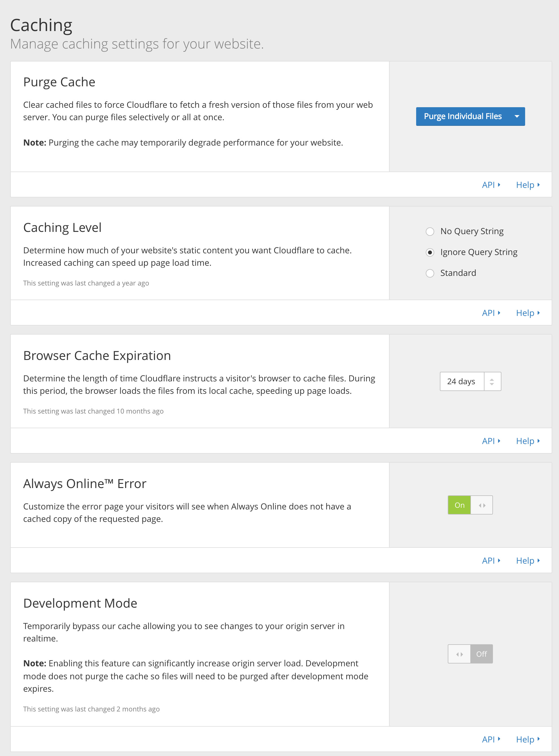Open Browser Cache Expiration 24 days dropdown
The image size is (559, 756).
462,381
